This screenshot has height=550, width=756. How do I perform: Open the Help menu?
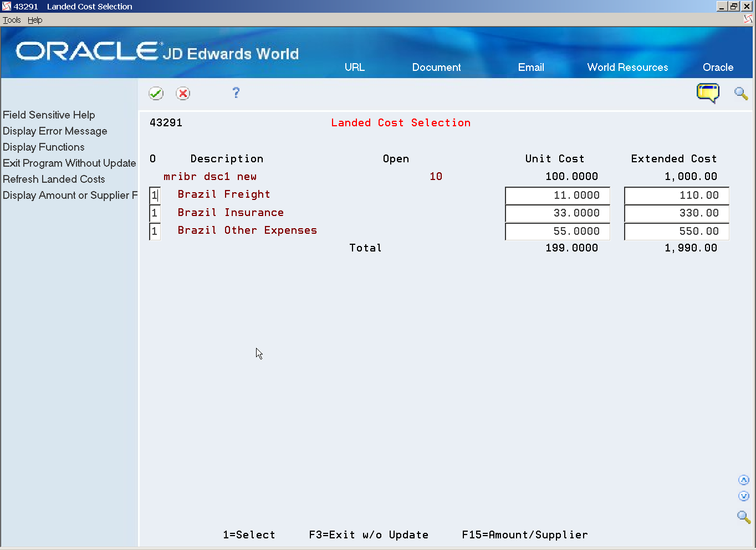35,20
